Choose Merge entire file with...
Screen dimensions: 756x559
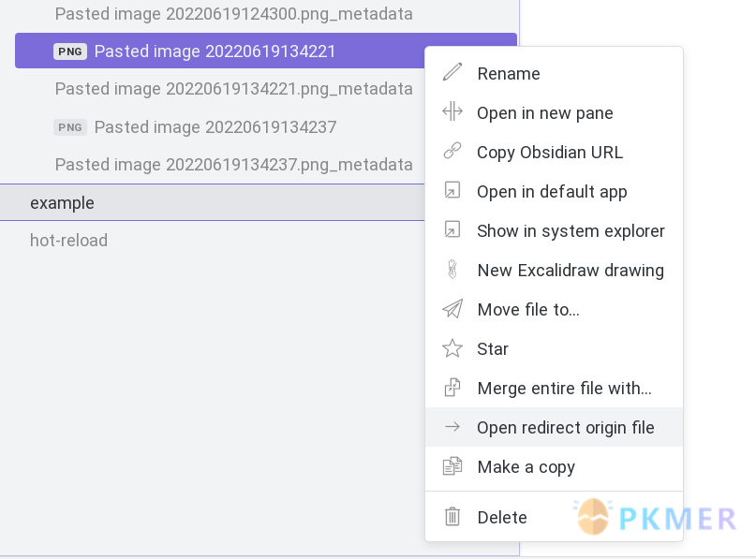[x=554, y=389]
